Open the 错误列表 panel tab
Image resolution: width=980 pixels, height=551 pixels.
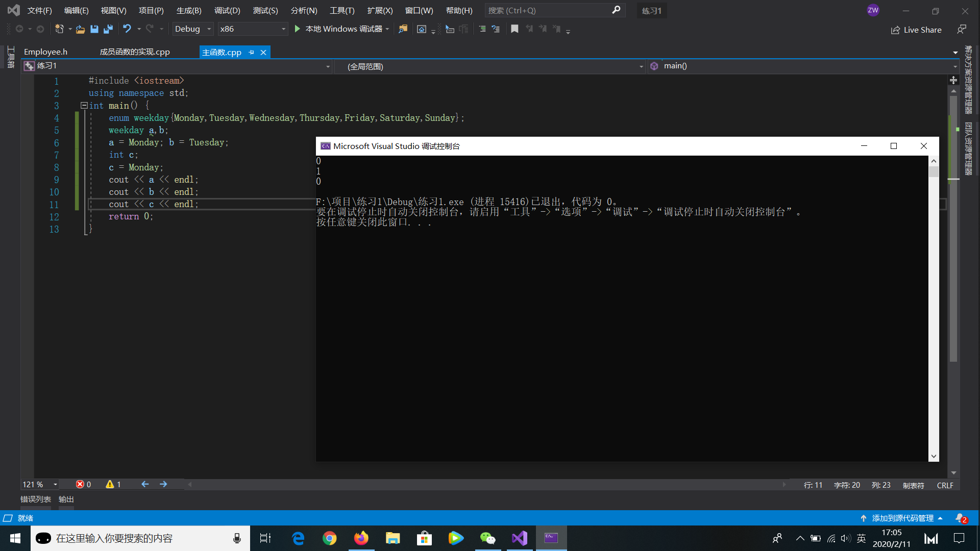click(36, 499)
